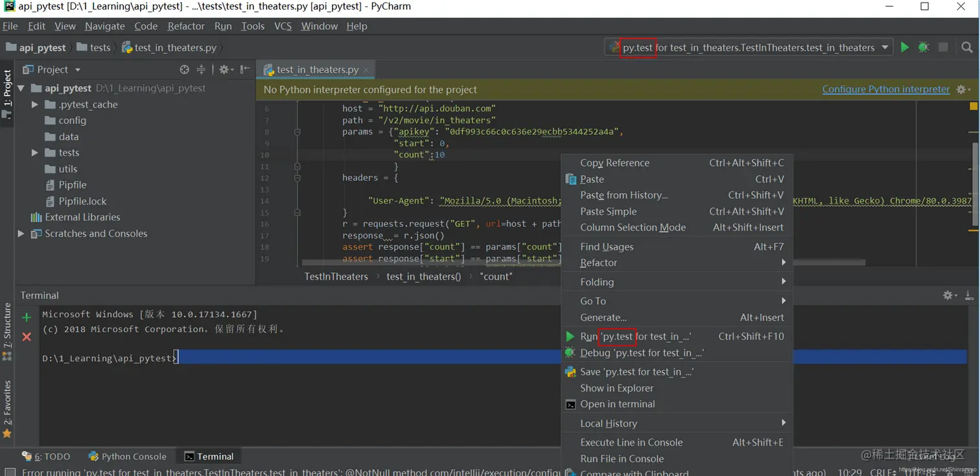Hide the Project tool window
The width and height of the screenshot is (980, 476).
[x=244, y=69]
